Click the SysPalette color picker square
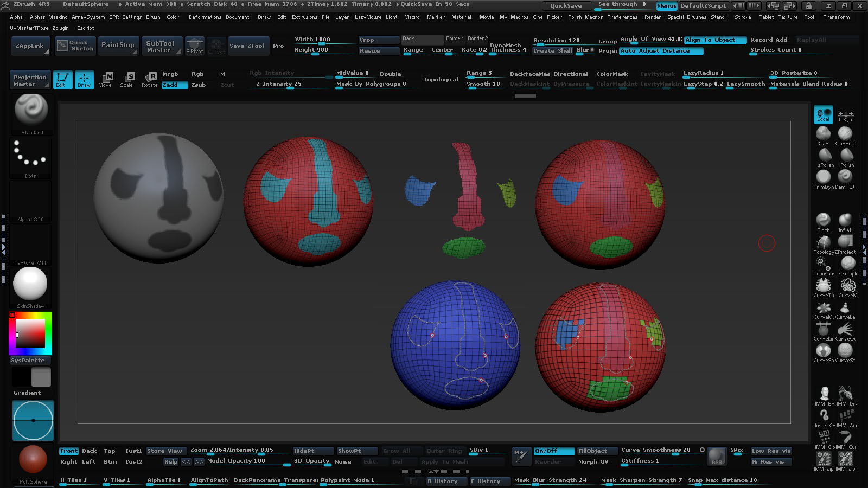 [x=30, y=333]
